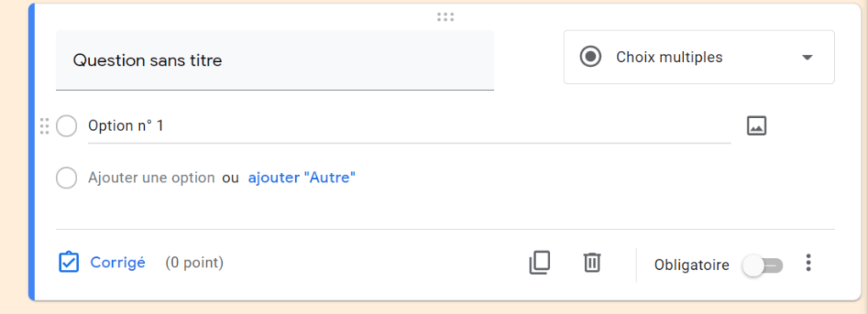
Task: Click the radio icon inside the question type box
Action: [x=590, y=57]
